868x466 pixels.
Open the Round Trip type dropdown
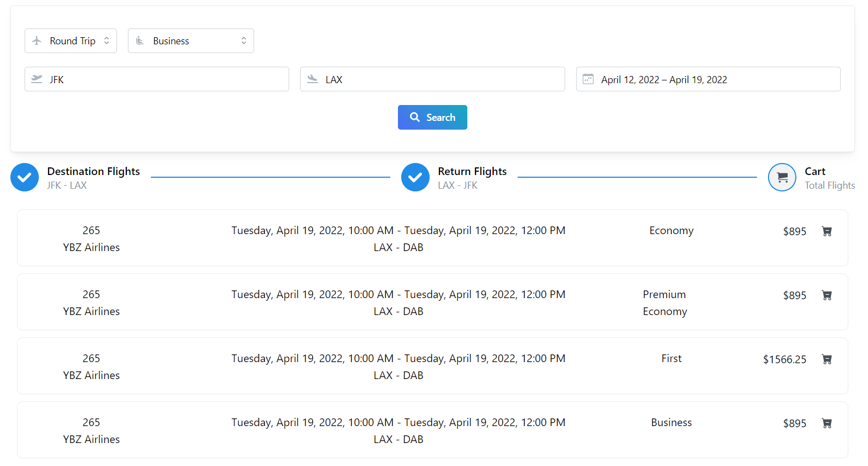click(71, 41)
